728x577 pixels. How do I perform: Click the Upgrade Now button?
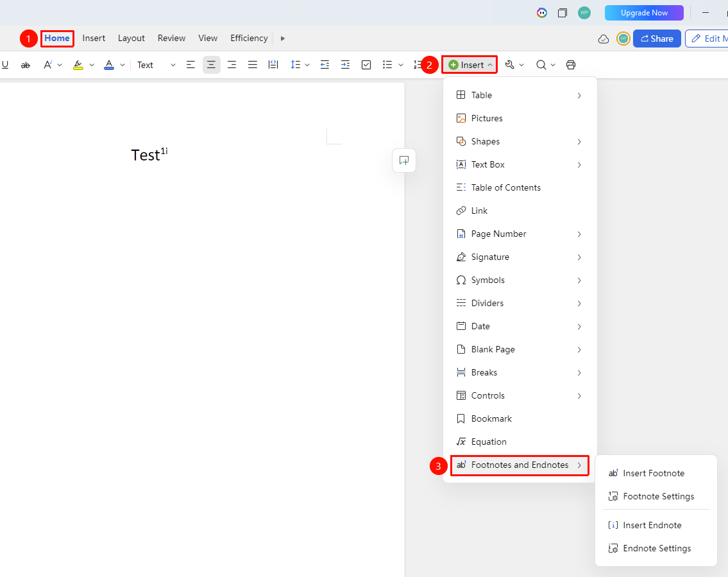644,13
